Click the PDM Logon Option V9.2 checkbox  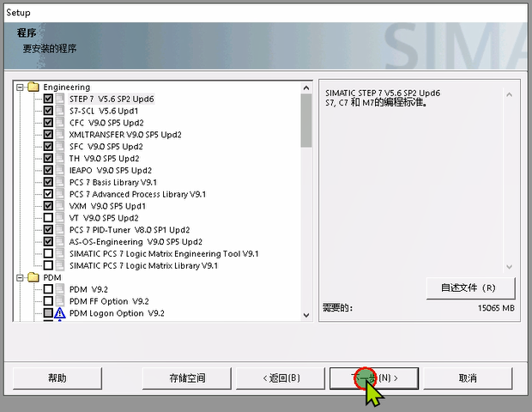pyautogui.click(x=48, y=313)
